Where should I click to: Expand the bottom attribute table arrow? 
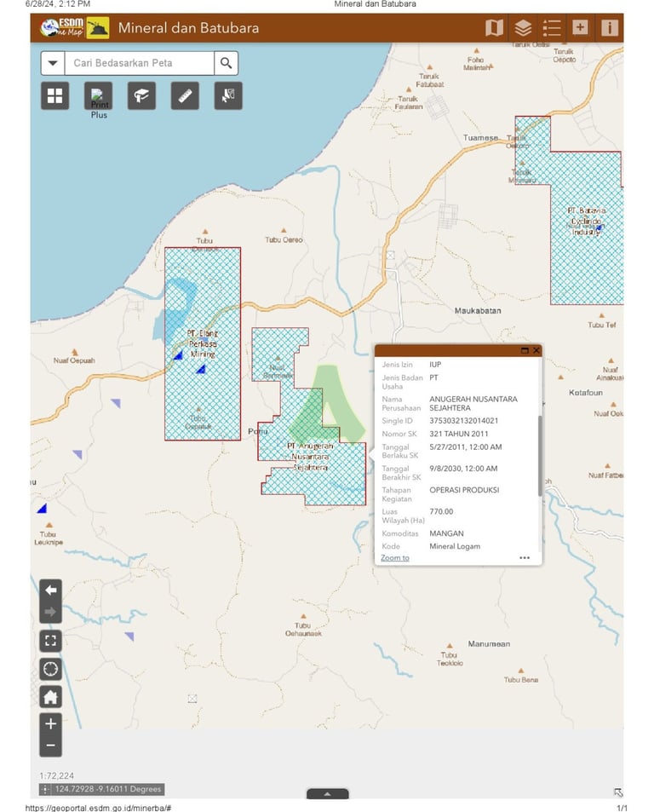pos(328,794)
